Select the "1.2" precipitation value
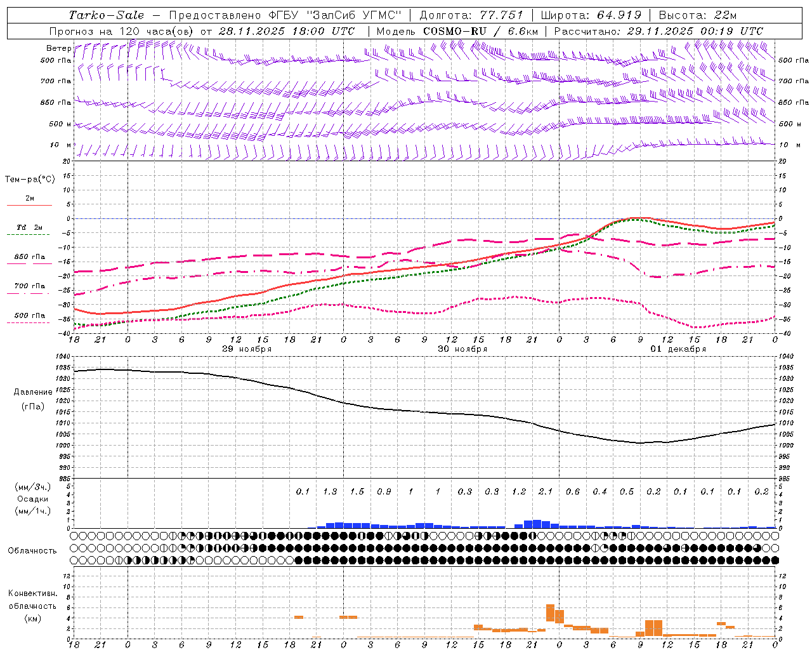The image size is (812, 650). click(x=519, y=492)
